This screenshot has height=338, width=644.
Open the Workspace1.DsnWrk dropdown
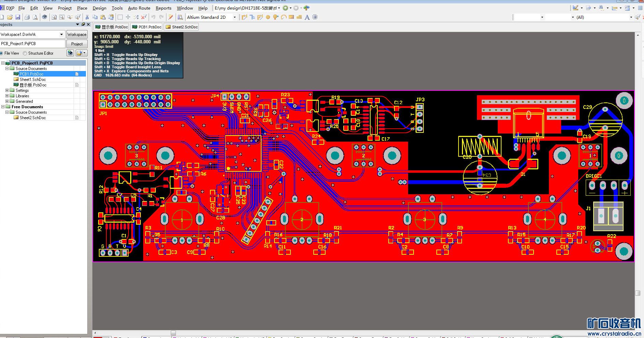[61, 34]
